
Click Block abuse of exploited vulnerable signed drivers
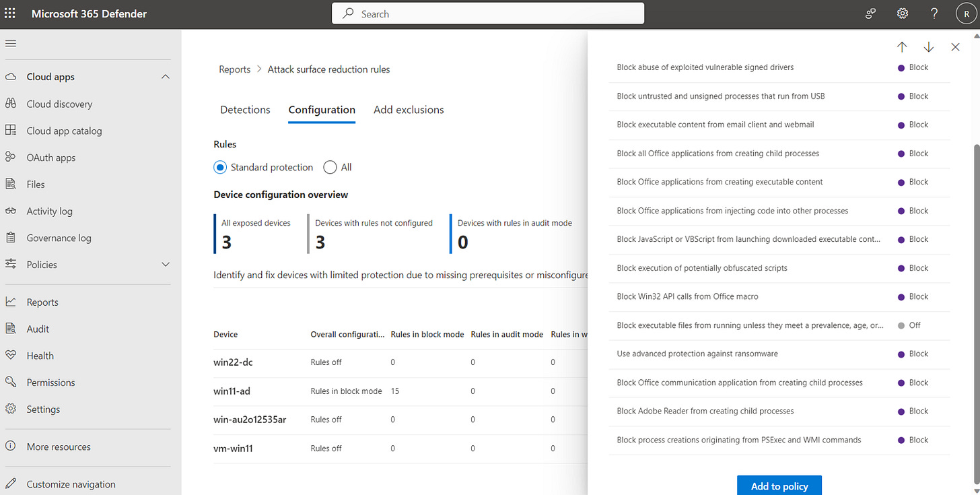[x=705, y=67]
